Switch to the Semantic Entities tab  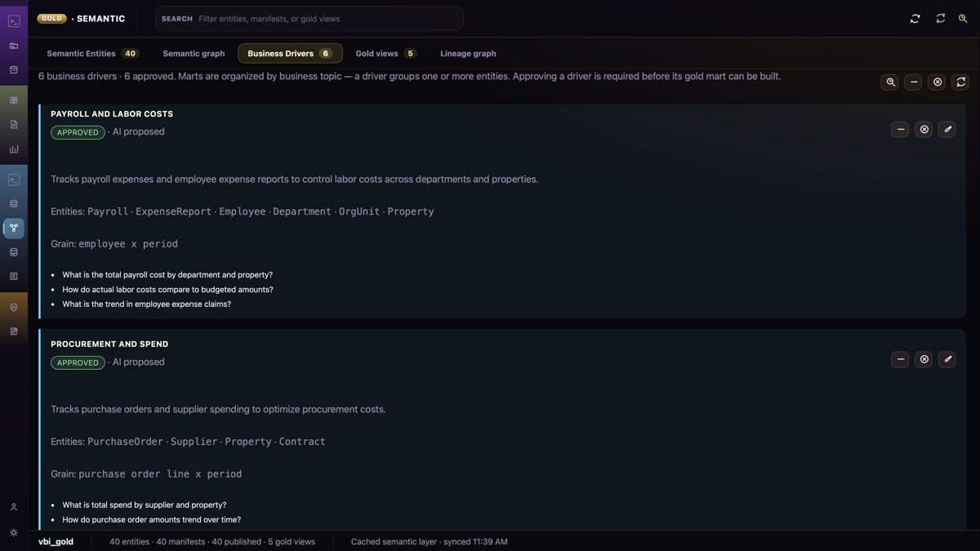pos(92,53)
